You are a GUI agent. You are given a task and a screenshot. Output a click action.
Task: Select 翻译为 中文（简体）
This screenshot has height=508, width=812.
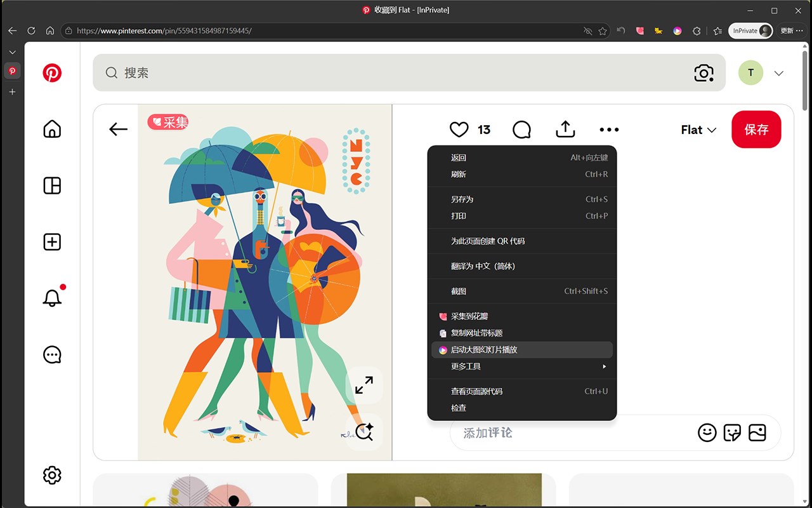pos(522,266)
